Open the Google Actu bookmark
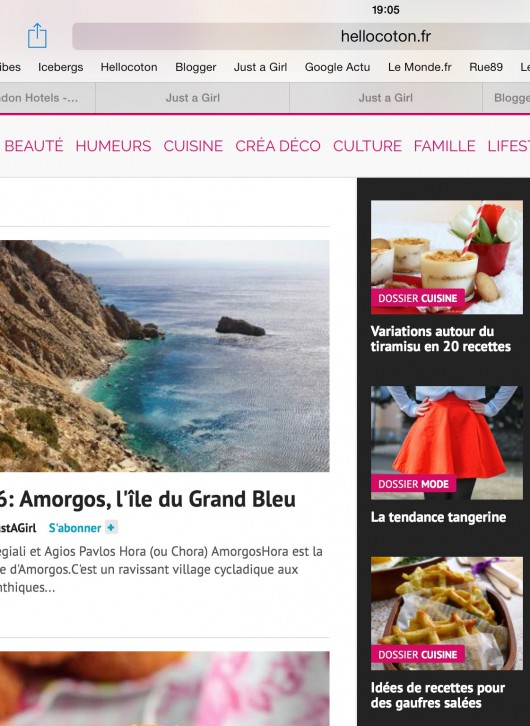The image size is (530, 726). click(337, 67)
